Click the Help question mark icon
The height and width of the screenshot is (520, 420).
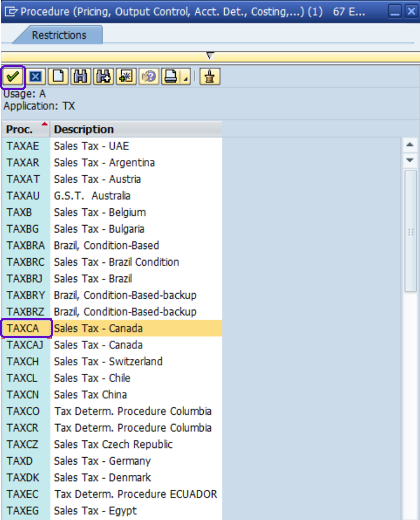[149, 77]
